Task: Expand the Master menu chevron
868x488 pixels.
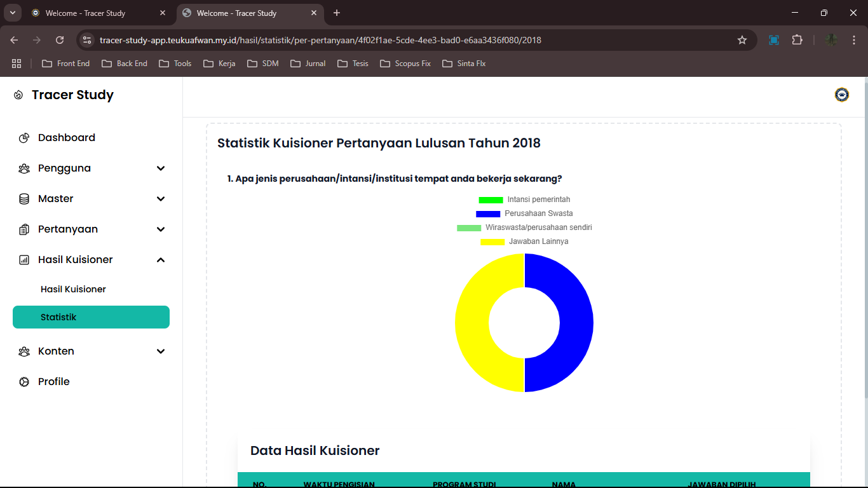Action: 161,199
